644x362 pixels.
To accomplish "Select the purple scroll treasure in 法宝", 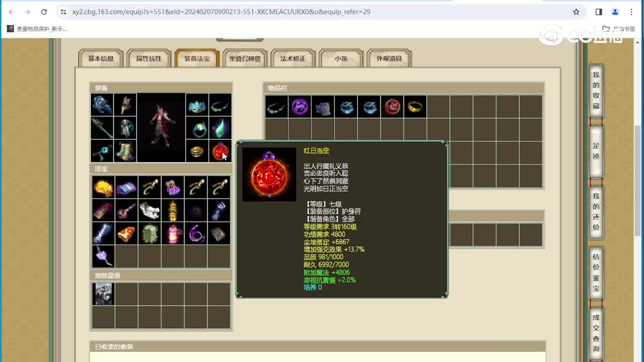I will click(x=126, y=187).
